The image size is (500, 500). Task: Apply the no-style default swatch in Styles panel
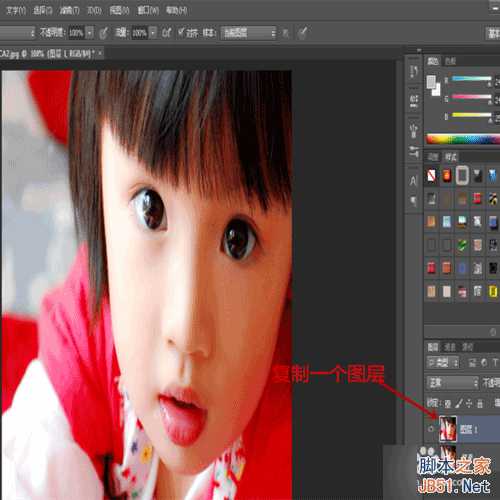(x=431, y=175)
